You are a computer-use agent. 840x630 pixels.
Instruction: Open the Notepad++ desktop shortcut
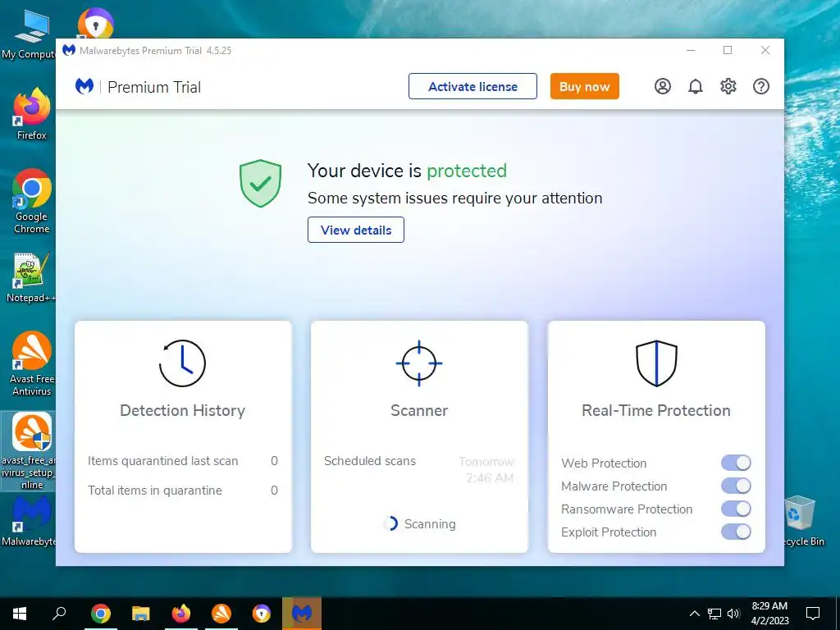coord(32,277)
